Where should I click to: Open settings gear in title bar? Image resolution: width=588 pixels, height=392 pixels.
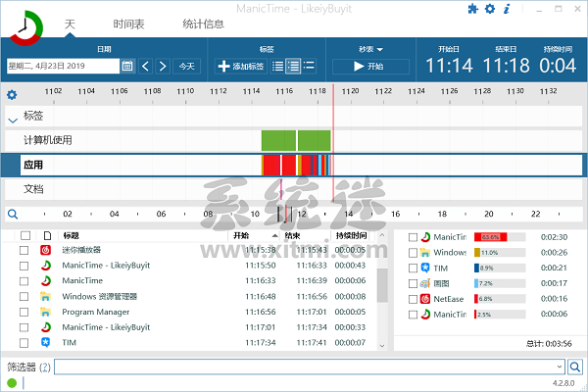[x=490, y=9]
